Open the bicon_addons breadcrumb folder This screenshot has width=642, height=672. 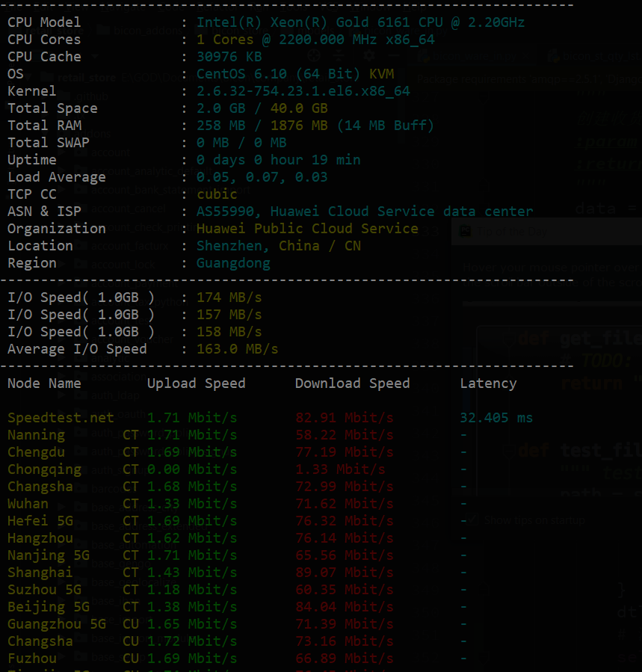140,31
